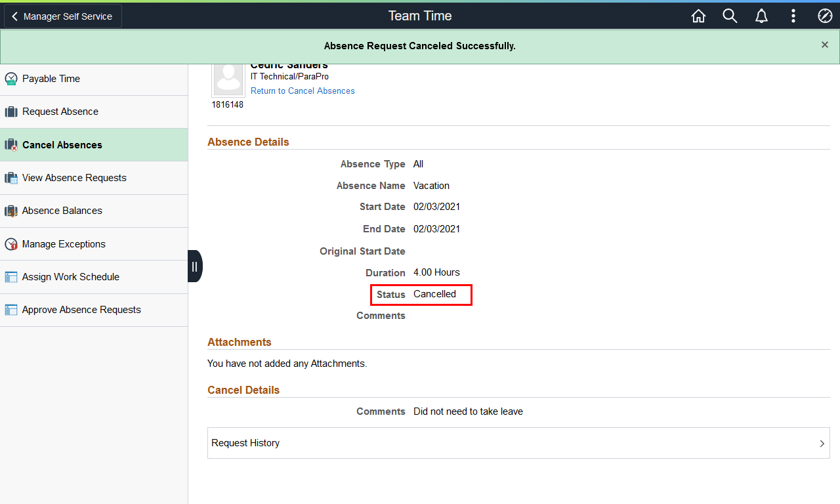The width and height of the screenshot is (840, 504).
Task: Open Approve Absence Requests menu item
Action: pyautogui.click(x=94, y=310)
